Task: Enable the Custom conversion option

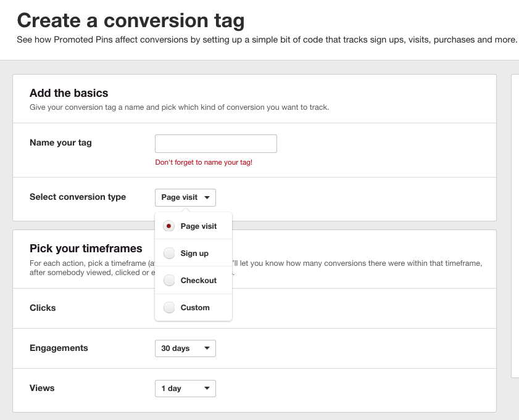Action: tap(169, 307)
